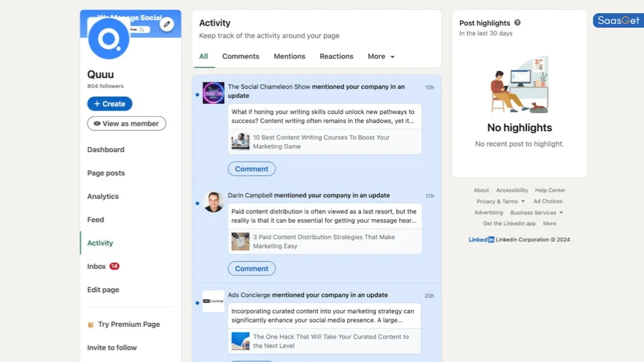Viewport: 644px width, 362px height.
Task: Open Feed in the sidebar
Action: coord(96,220)
